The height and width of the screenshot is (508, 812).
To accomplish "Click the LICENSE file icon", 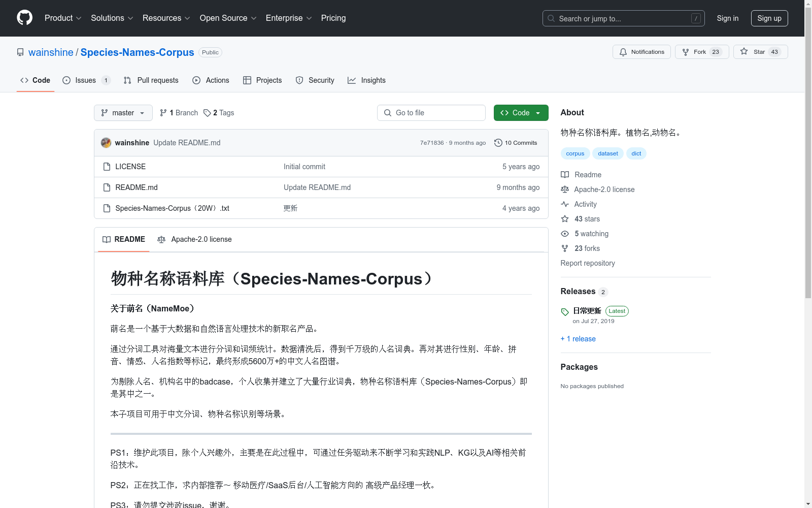I will (107, 167).
